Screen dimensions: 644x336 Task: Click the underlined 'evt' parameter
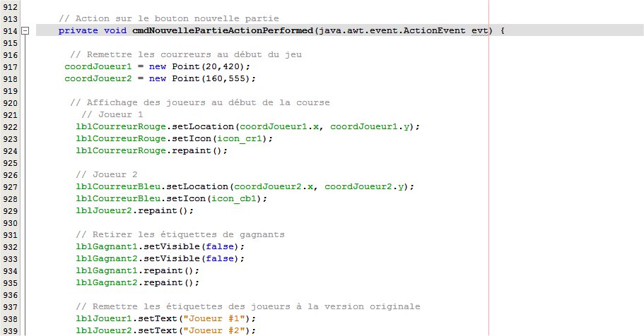pyautogui.click(x=479, y=31)
